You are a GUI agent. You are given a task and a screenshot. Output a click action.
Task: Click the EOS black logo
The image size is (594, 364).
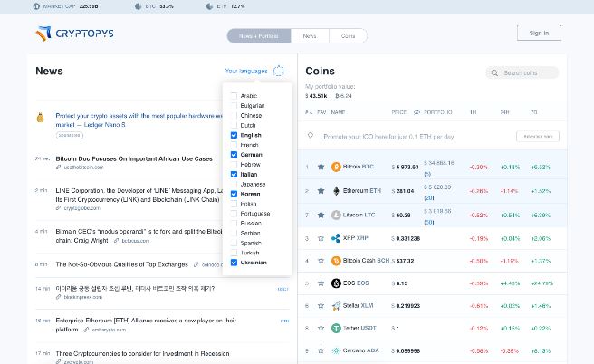336,283
